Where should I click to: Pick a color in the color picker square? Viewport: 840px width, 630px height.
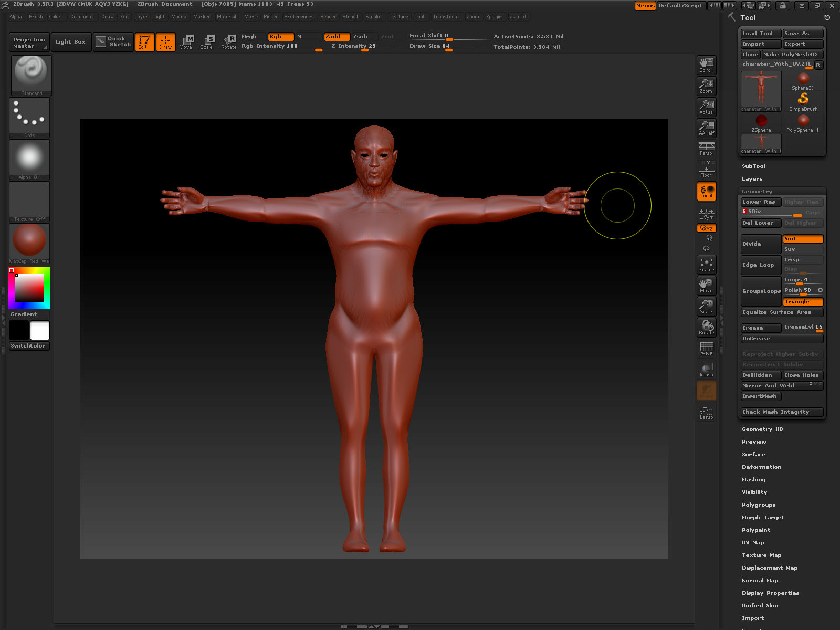(29, 287)
